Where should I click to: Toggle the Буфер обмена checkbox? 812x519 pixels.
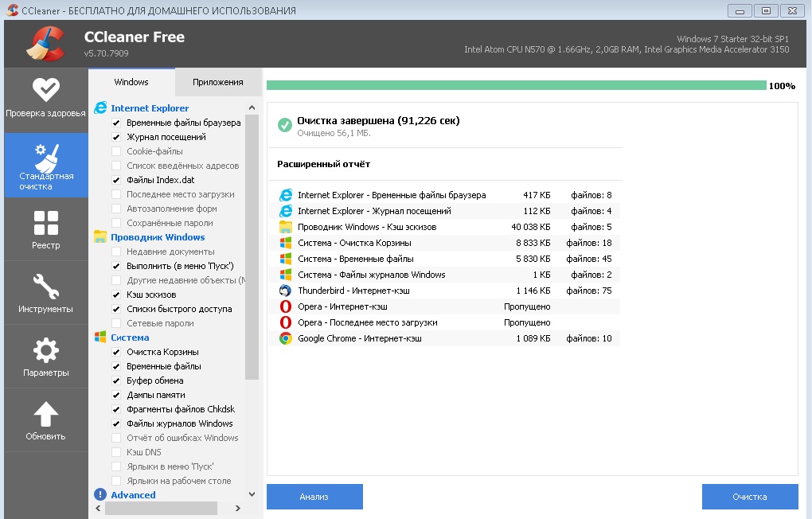(116, 380)
